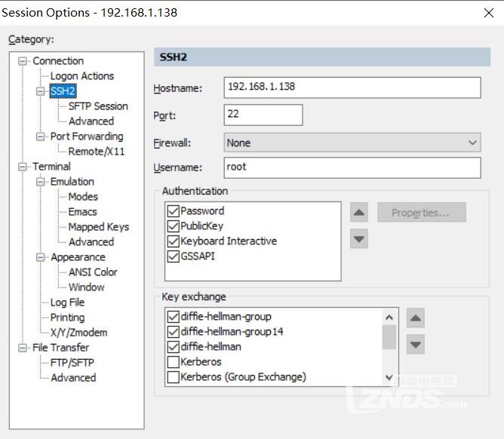Open Advanced under SSH2
Viewport: 504px width, 439px height.
coord(91,121)
